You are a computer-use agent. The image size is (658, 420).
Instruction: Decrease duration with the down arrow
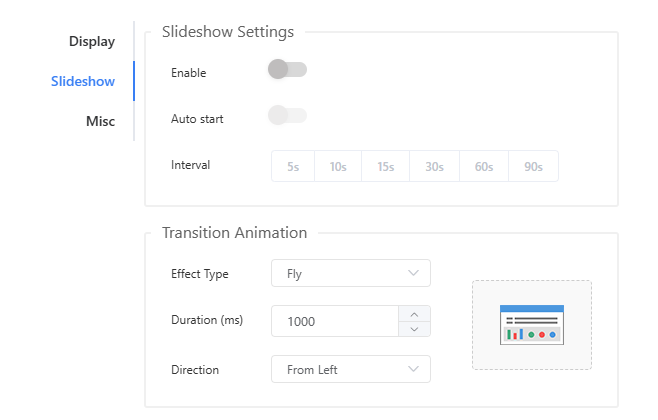(x=415, y=329)
